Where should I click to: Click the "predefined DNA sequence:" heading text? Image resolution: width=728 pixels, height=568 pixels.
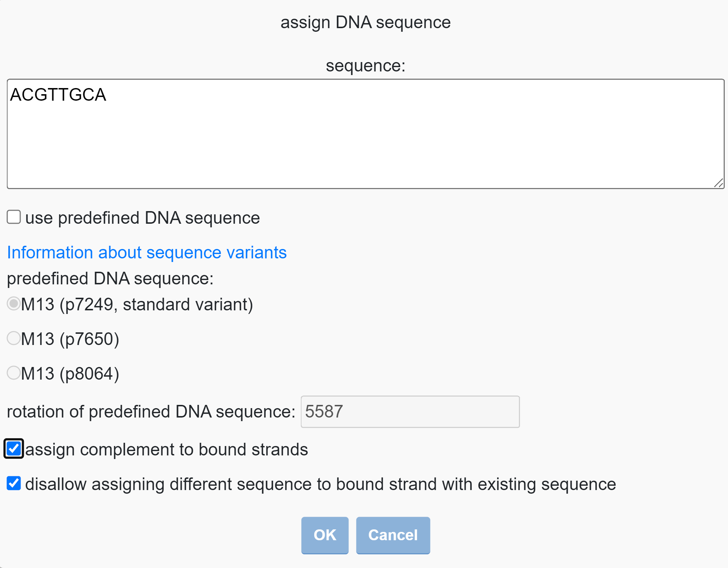(110, 279)
